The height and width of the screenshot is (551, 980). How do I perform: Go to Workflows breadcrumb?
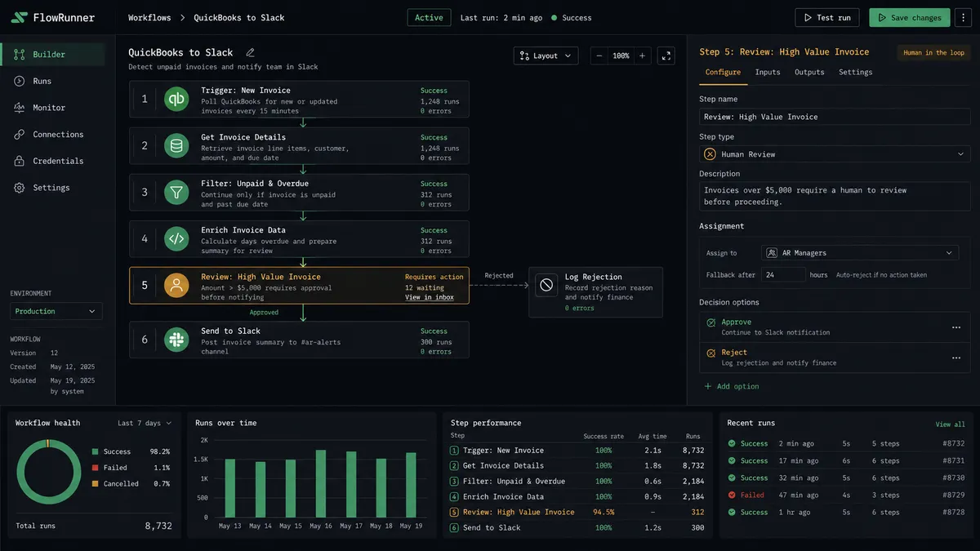click(148, 17)
